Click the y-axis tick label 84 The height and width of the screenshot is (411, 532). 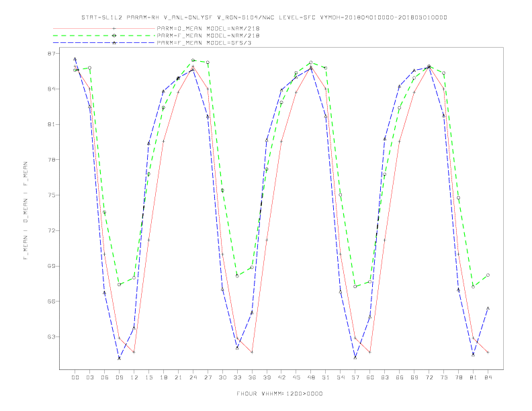53,89
